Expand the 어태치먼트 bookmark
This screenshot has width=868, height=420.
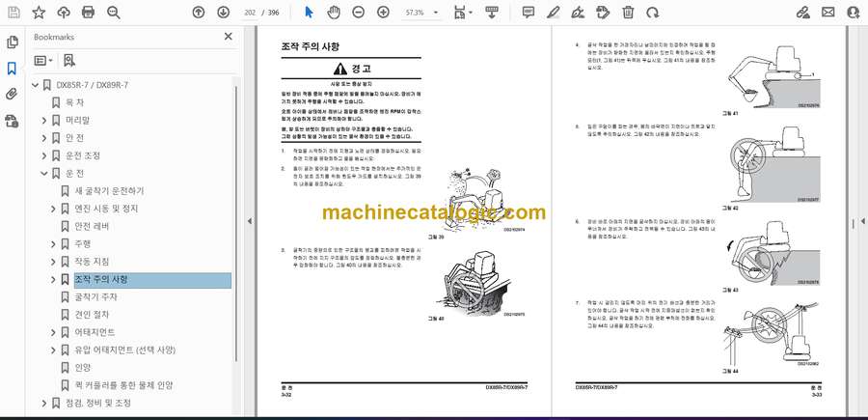(53, 332)
